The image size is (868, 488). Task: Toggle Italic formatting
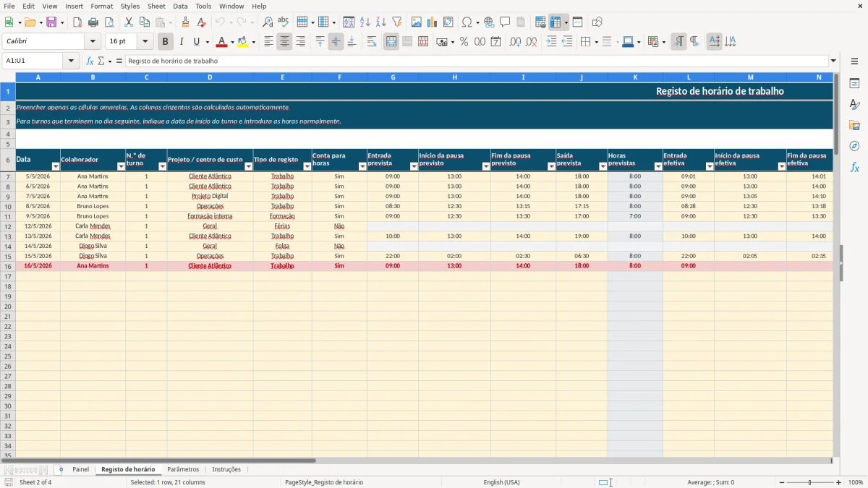182,42
